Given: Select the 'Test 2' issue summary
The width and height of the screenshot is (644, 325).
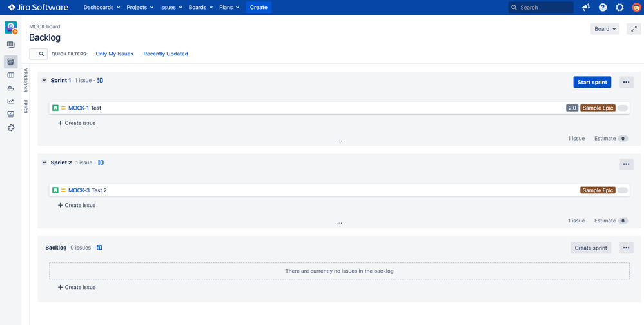Looking at the screenshot, I should click(x=99, y=190).
